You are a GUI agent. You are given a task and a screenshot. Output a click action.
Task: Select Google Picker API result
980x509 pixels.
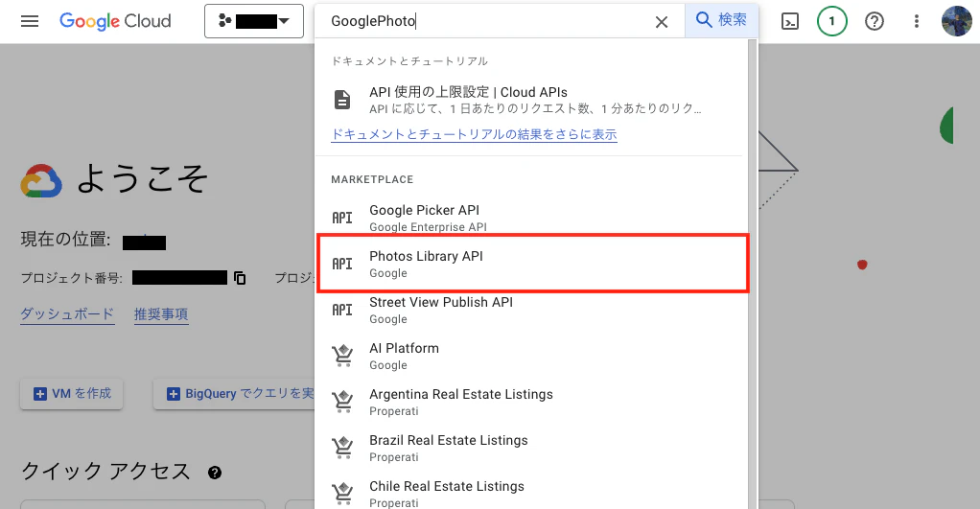[x=531, y=218]
